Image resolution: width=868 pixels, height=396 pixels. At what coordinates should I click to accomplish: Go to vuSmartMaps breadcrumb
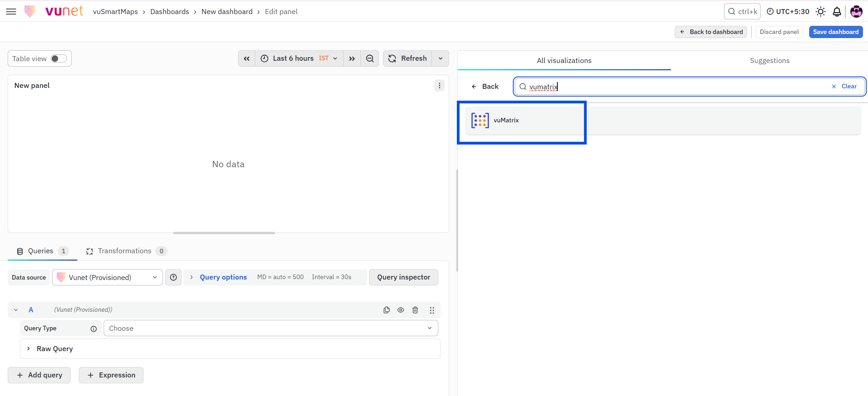click(115, 12)
